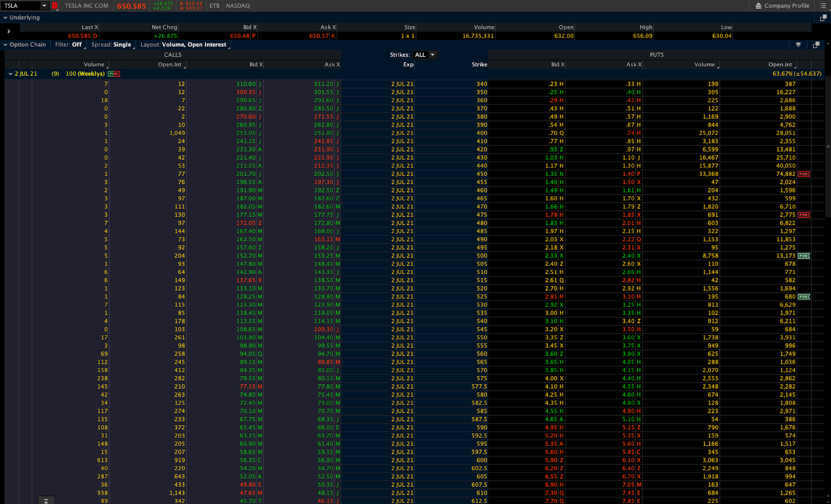Click the 450 put open interest 74,882
Screen dimensions: 831x504
tap(786, 174)
